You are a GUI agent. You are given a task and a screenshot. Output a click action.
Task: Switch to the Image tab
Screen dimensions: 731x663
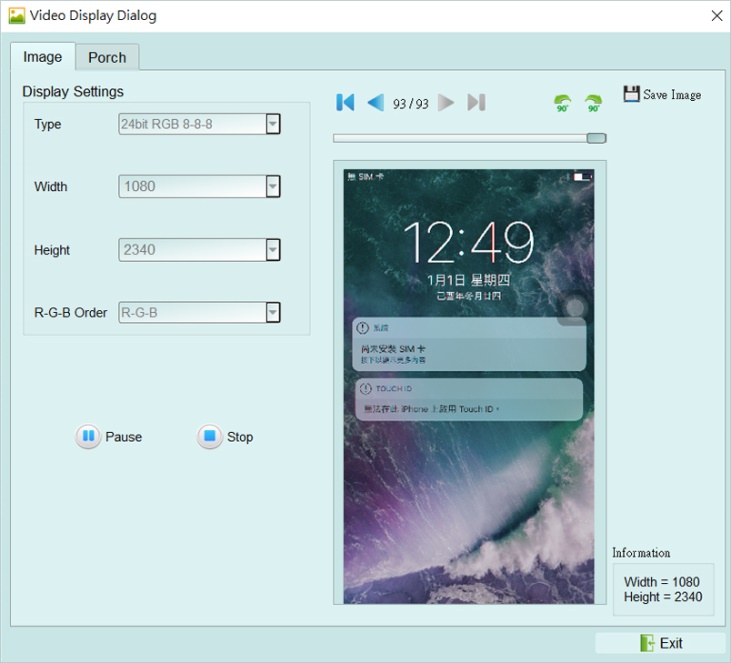pos(42,57)
